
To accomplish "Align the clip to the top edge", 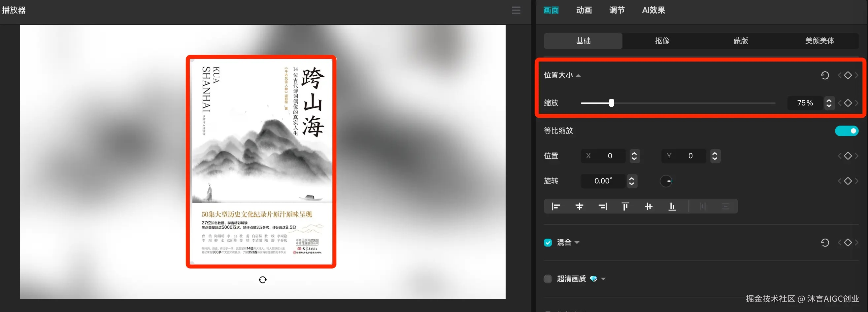I will pos(625,206).
